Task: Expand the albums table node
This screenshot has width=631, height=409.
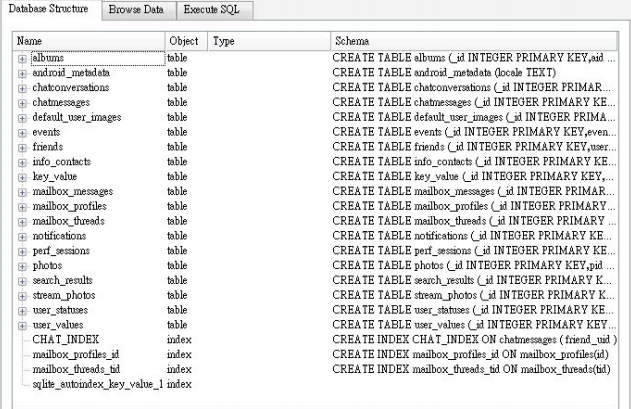Action: pyautogui.click(x=22, y=59)
